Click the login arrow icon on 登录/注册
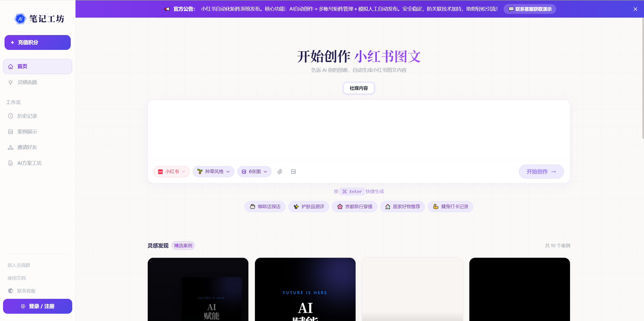 (x=23, y=306)
